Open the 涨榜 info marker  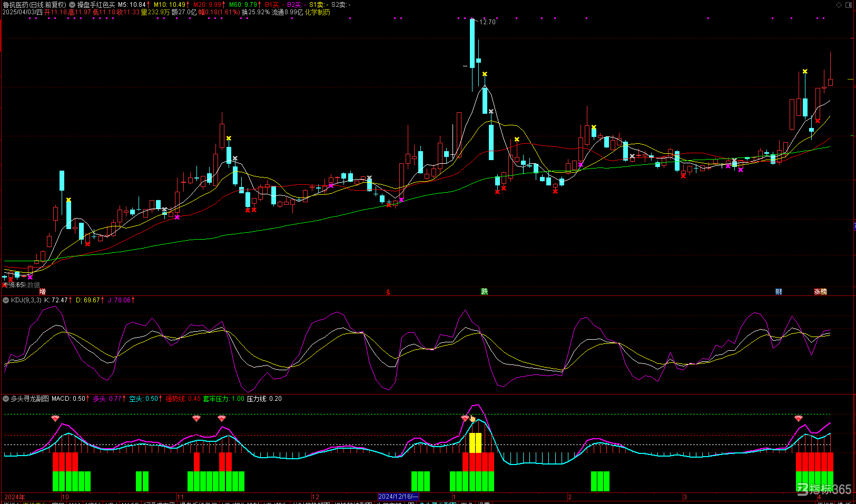coord(821,292)
